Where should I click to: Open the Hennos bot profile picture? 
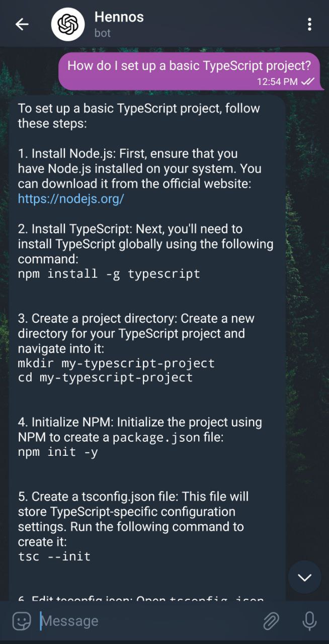tap(68, 24)
